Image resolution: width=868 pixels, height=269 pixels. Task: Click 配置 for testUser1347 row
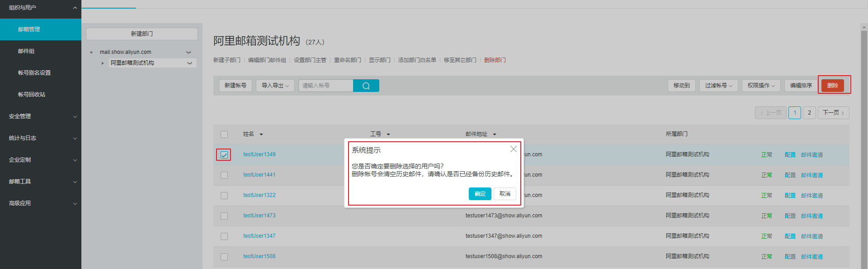pos(790,236)
